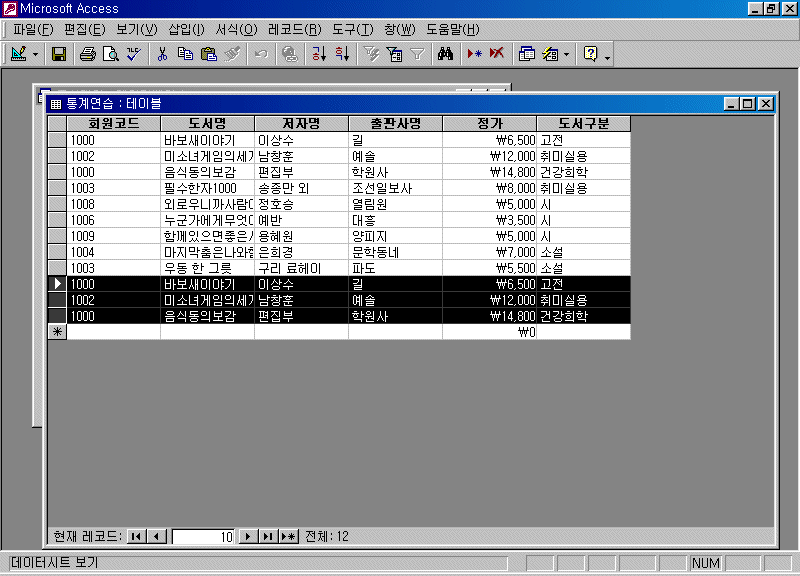This screenshot has height=576, width=800.
Task: Click cell 조선일보사
Action: (x=395, y=188)
